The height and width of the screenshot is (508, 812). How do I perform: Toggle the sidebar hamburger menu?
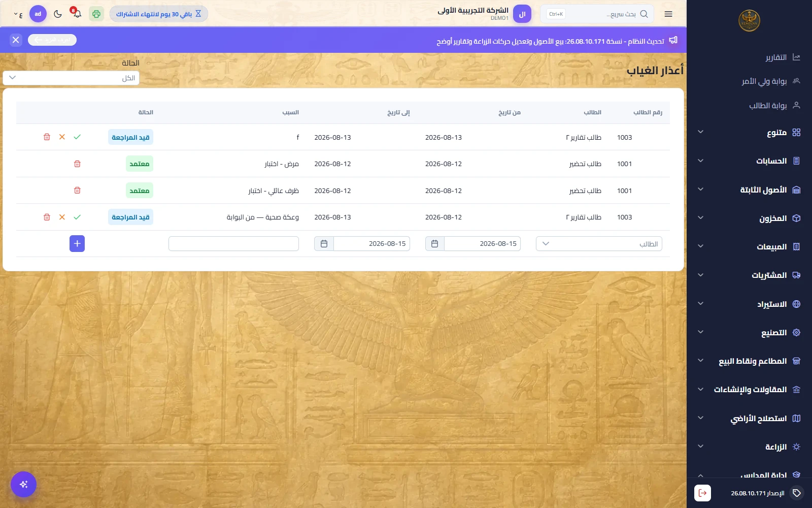[x=668, y=14]
